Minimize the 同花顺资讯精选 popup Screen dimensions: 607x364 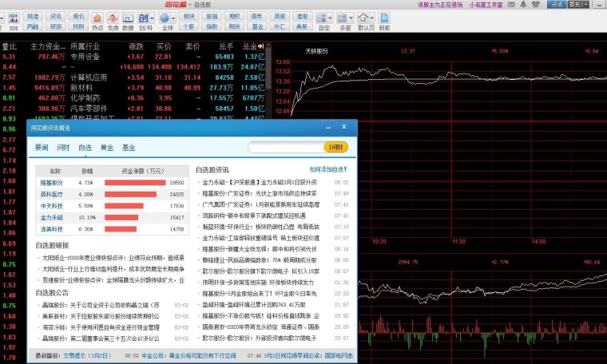coord(329,127)
